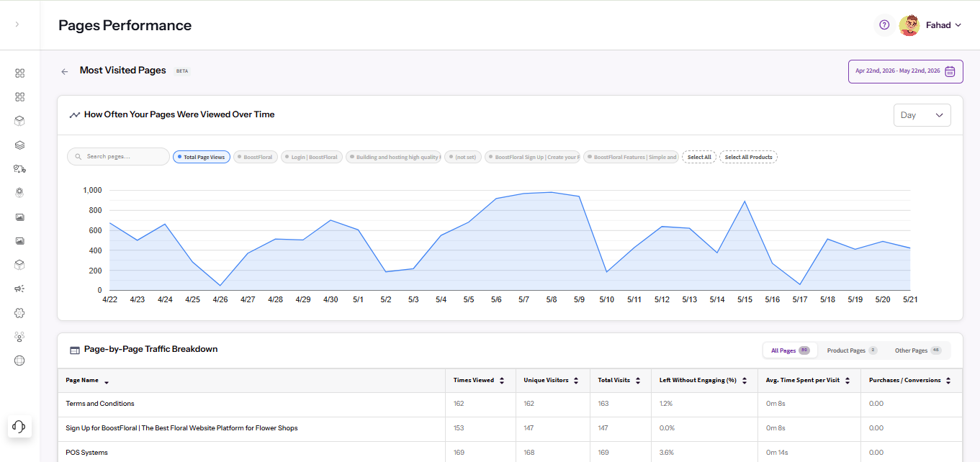Sort by Unique Visitors column arrows
Viewport: 980px width, 462px height.
(576, 381)
